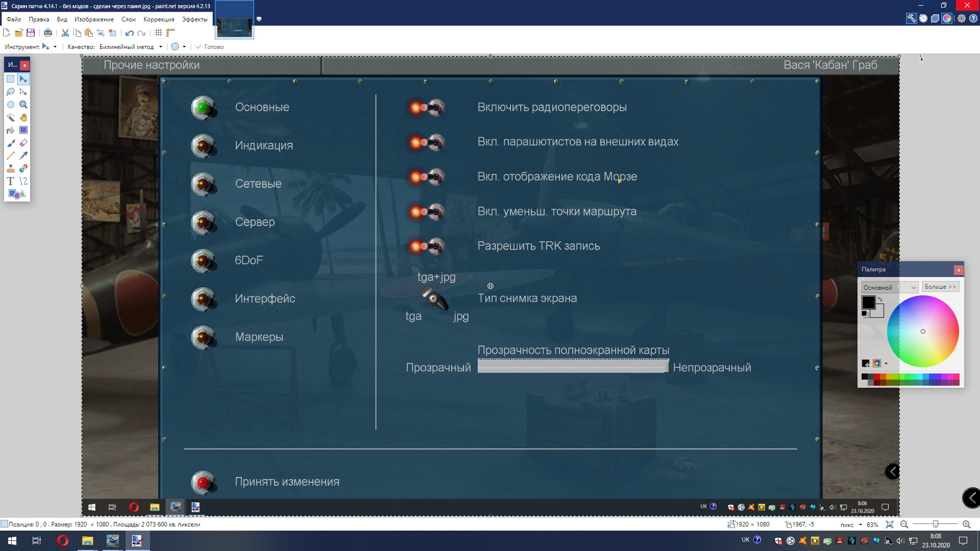This screenshot has height=551, width=980.
Task: Expand the Инструмент tool chooser dropdown
Action: (55, 46)
